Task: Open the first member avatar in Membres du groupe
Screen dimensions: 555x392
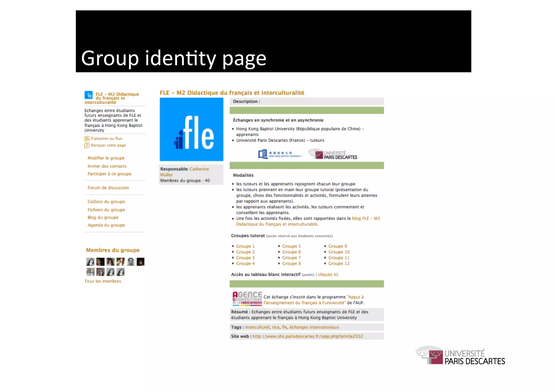Action: coord(90,262)
